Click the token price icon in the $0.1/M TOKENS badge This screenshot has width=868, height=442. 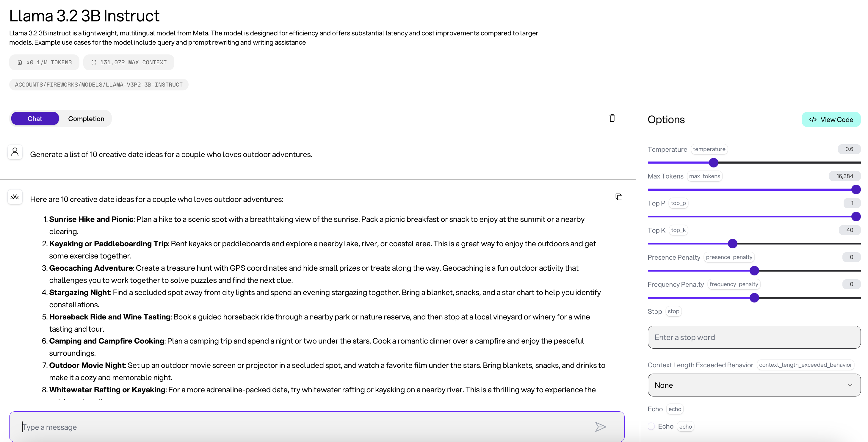[20, 62]
